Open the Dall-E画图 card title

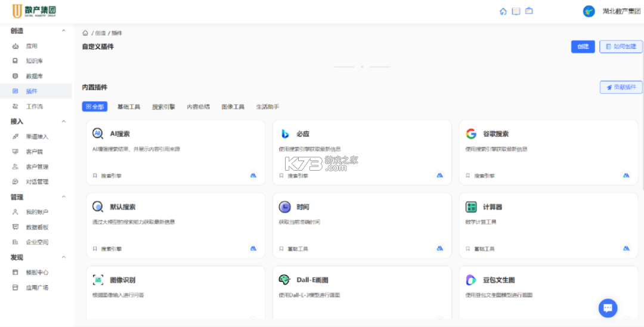312,280
